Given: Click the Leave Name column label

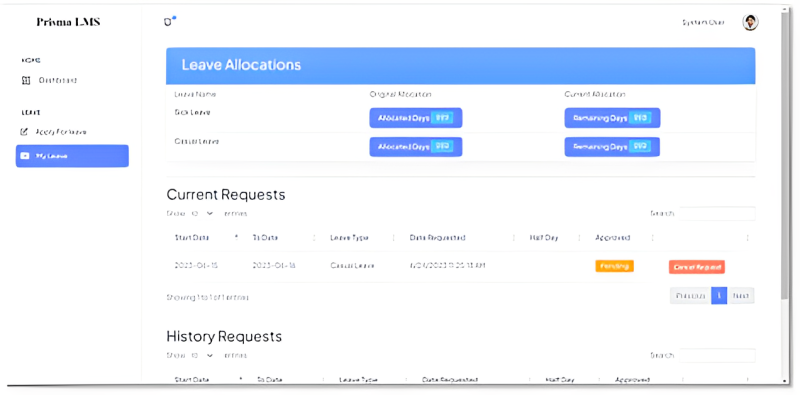Looking at the screenshot, I should click(195, 94).
